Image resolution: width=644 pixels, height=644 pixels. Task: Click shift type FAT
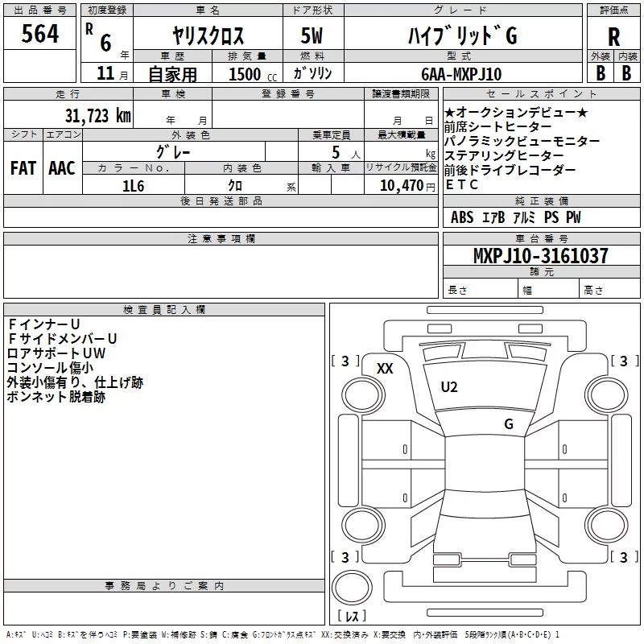point(23,168)
